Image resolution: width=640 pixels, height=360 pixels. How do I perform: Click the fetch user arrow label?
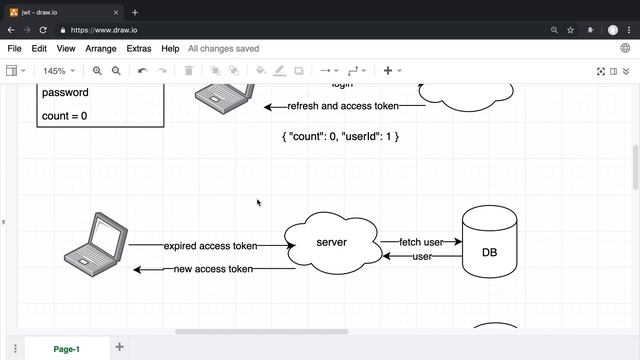[x=421, y=242]
